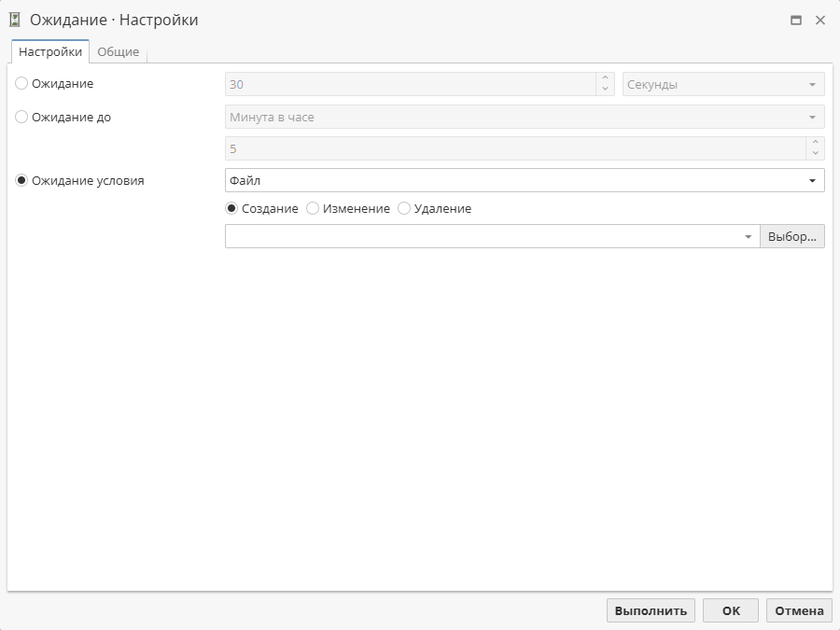The image size is (840, 630).
Task: Choose the "Изменение" event option
Action: (x=313, y=208)
